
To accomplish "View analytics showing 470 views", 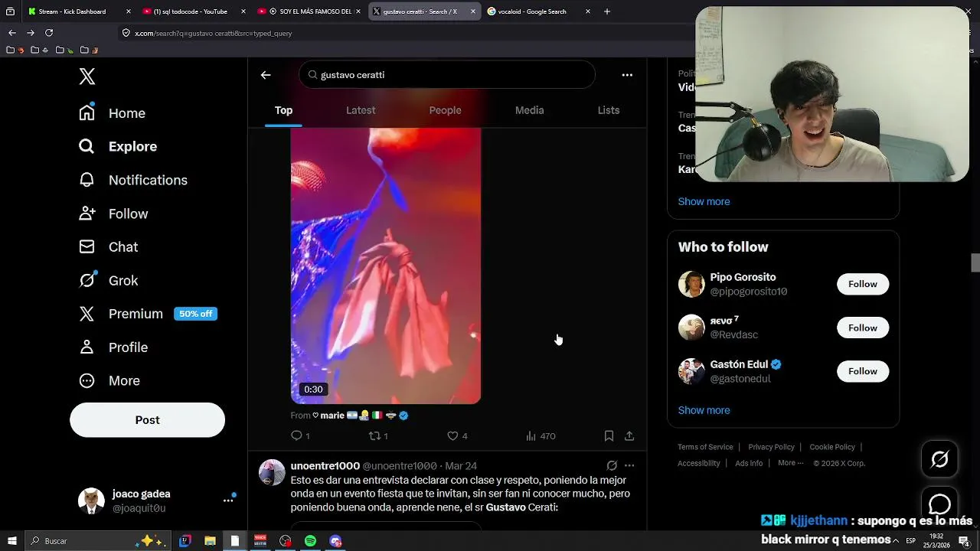I will [541, 436].
